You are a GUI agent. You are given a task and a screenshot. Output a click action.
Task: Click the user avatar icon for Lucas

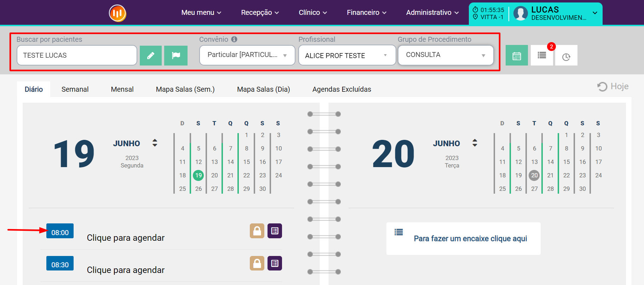(521, 13)
